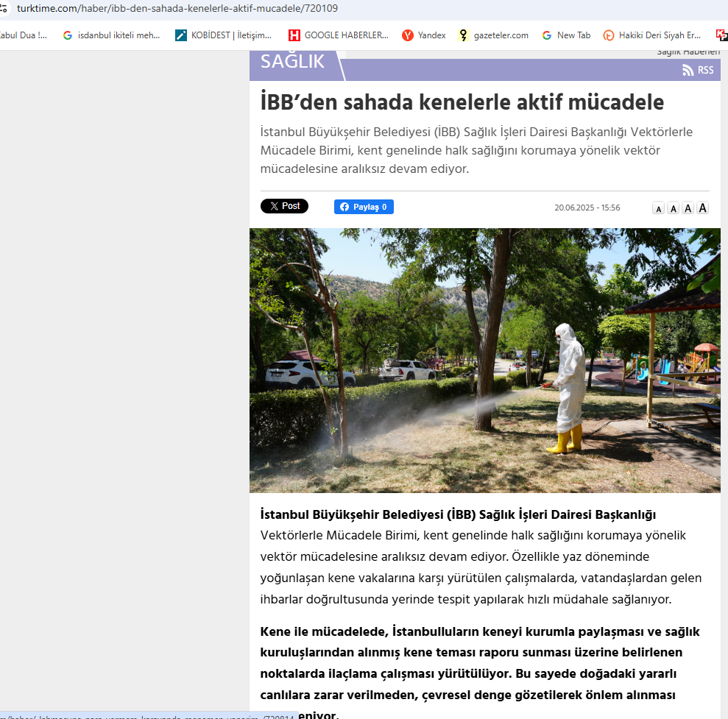The height and width of the screenshot is (719, 728).
Task: Click the 20.06.2025 - 15:56 publish date
Action: tap(587, 208)
